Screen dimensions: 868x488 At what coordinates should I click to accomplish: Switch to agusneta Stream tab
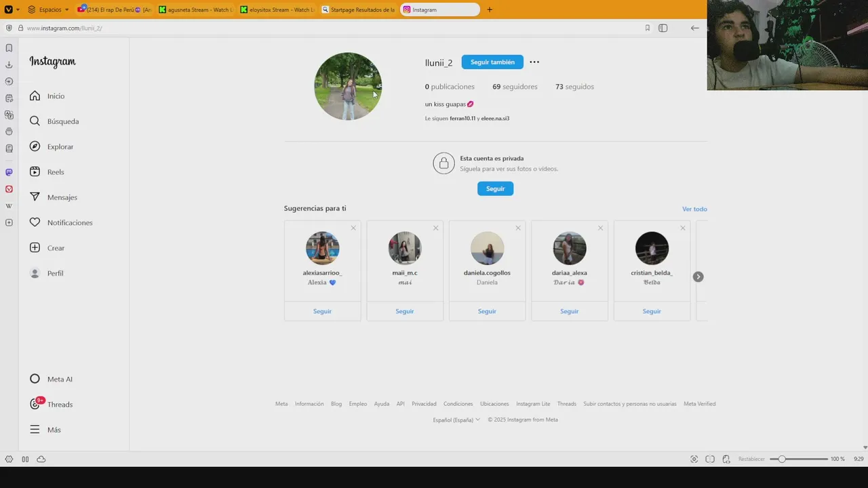[x=195, y=9]
